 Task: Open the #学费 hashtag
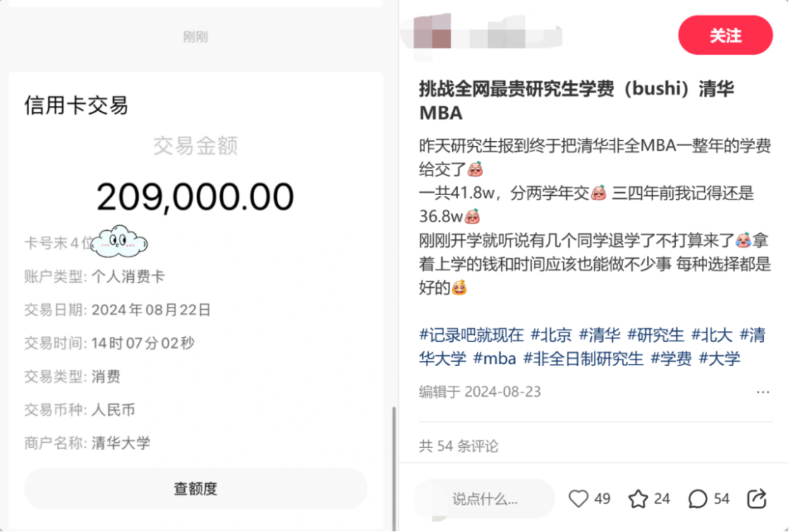pos(671,359)
